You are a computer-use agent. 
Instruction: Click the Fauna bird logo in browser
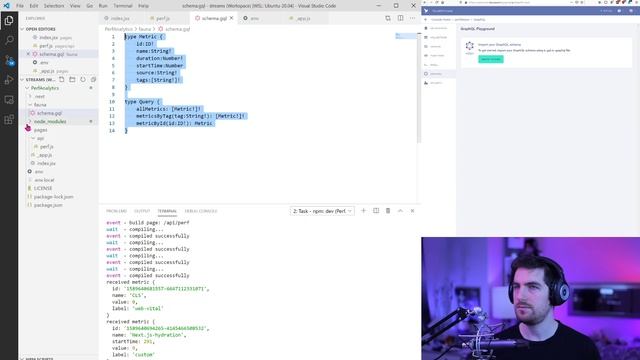(x=426, y=11)
